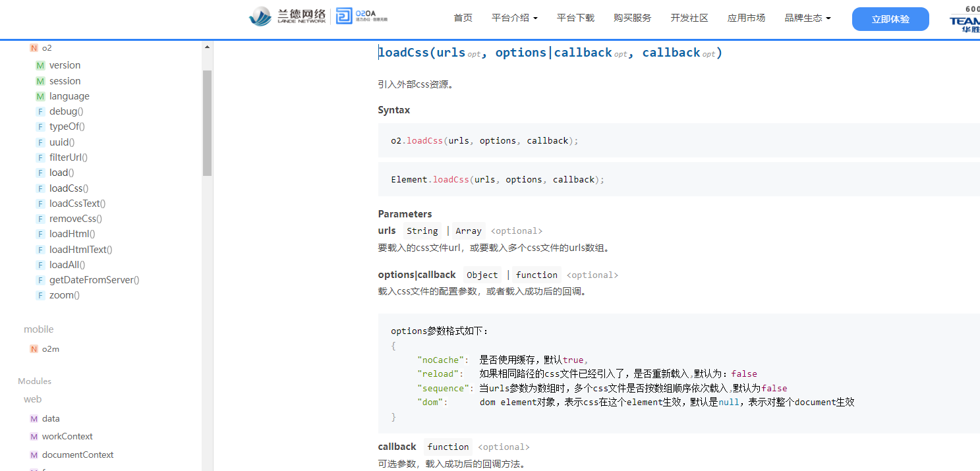
Task: Click the M badge beside data
Action: pyautogui.click(x=34, y=418)
